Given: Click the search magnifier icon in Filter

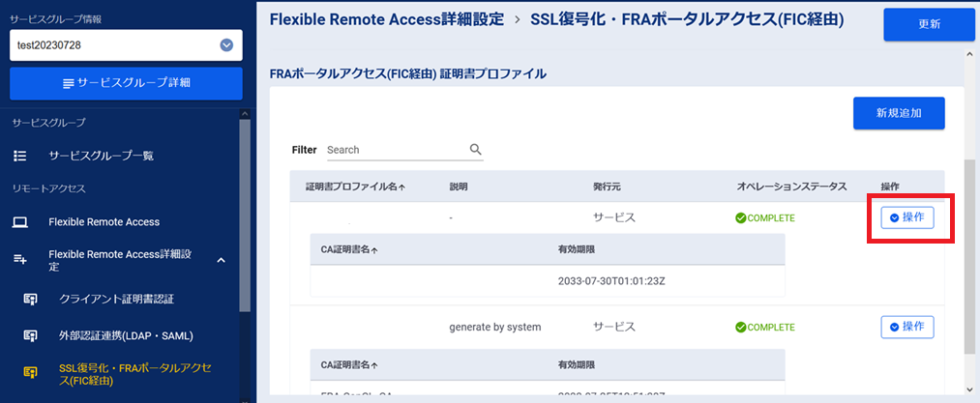Looking at the screenshot, I should pyautogui.click(x=475, y=150).
